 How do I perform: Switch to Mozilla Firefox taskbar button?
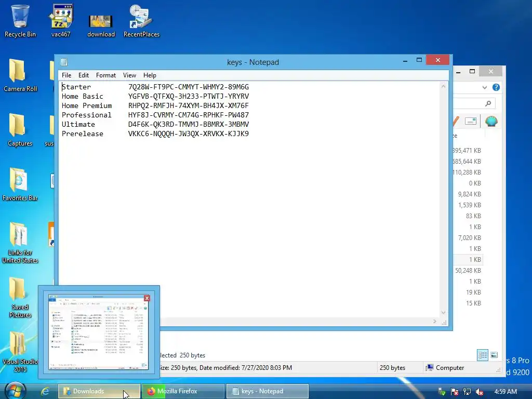coord(183,391)
